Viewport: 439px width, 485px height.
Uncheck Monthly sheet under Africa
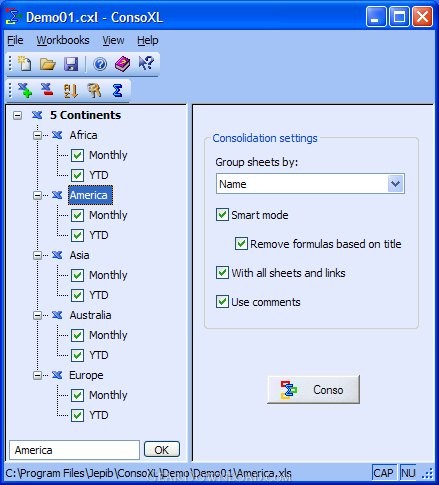77,155
